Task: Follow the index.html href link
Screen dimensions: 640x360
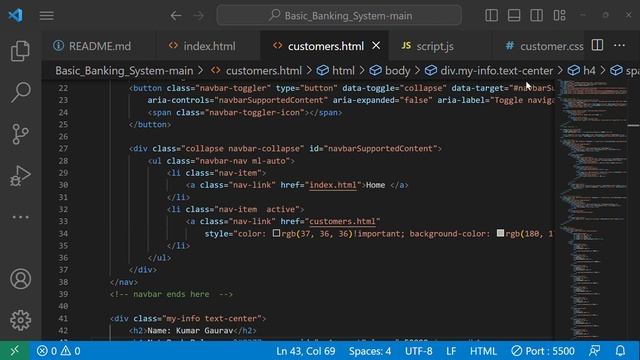Action: 333,185
